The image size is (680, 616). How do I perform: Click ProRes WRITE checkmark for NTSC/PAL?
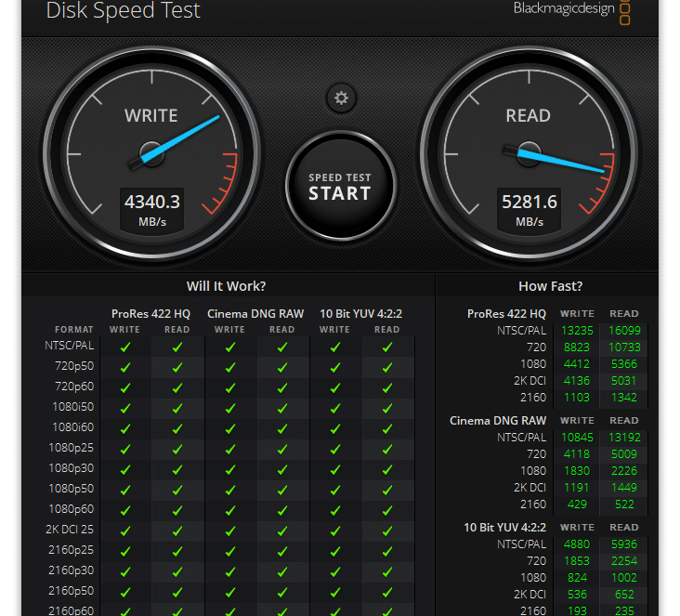pos(125,347)
